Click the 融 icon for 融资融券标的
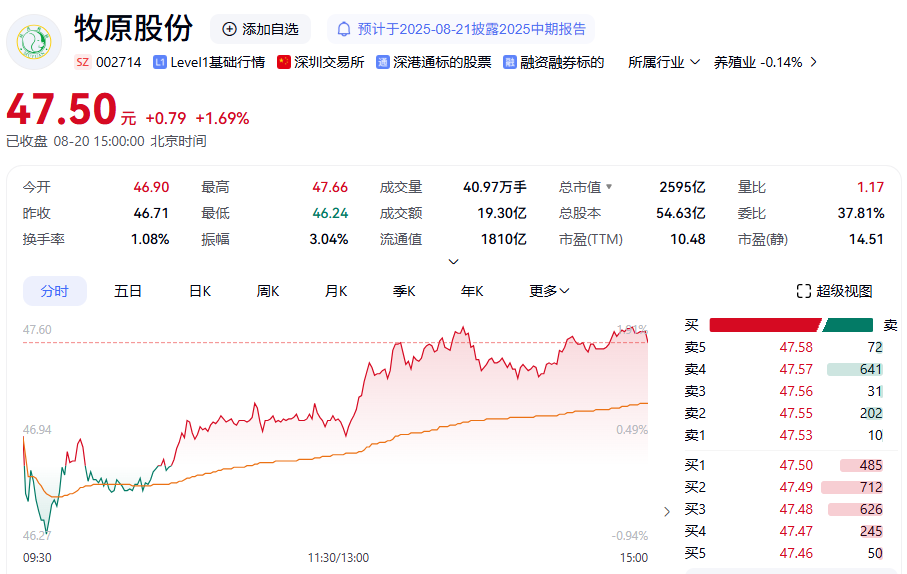907x574 pixels. (x=510, y=62)
